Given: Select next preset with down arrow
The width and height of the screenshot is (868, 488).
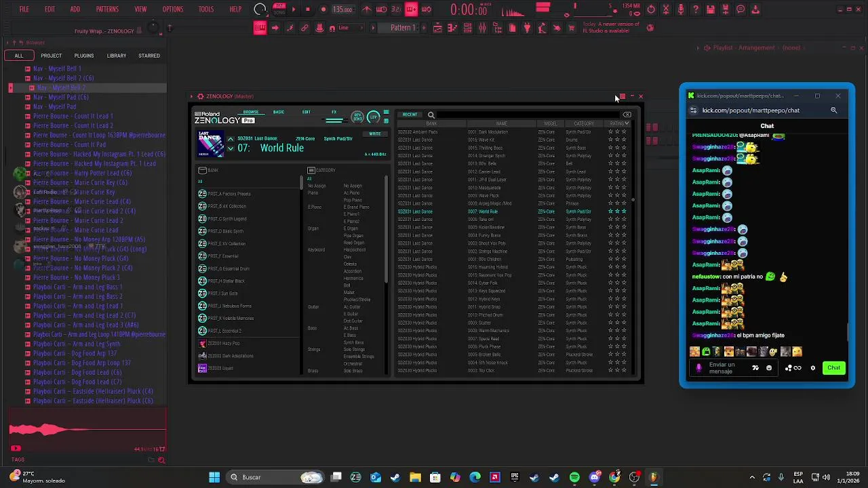Looking at the screenshot, I should click(x=231, y=148).
